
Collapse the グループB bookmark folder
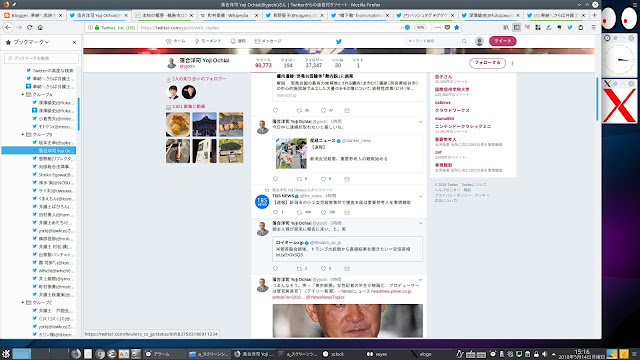23,134
